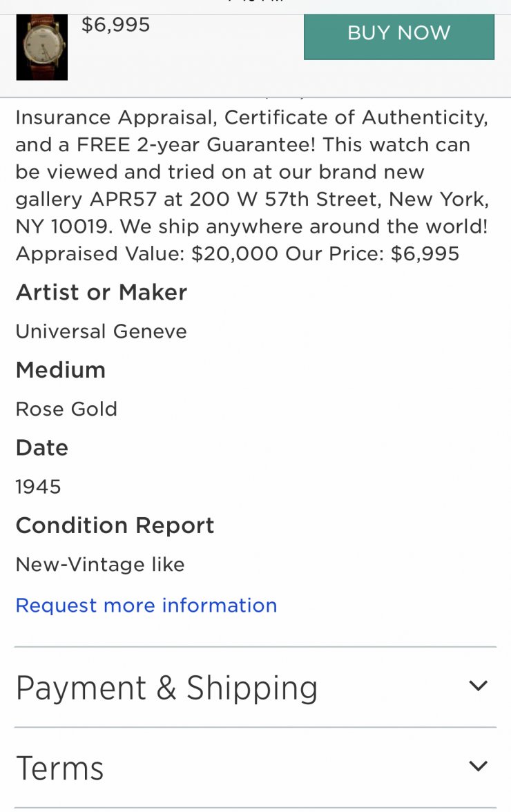Open the watch thumbnail image

pos(42,47)
